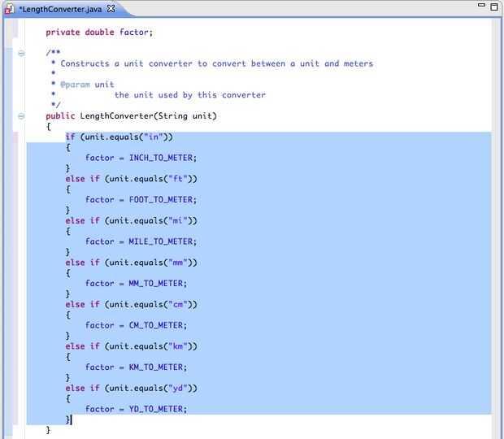Screen dimensions: 504x439
Task: Click 'factor = KM_TO_METER;' statement
Action: 136,367
